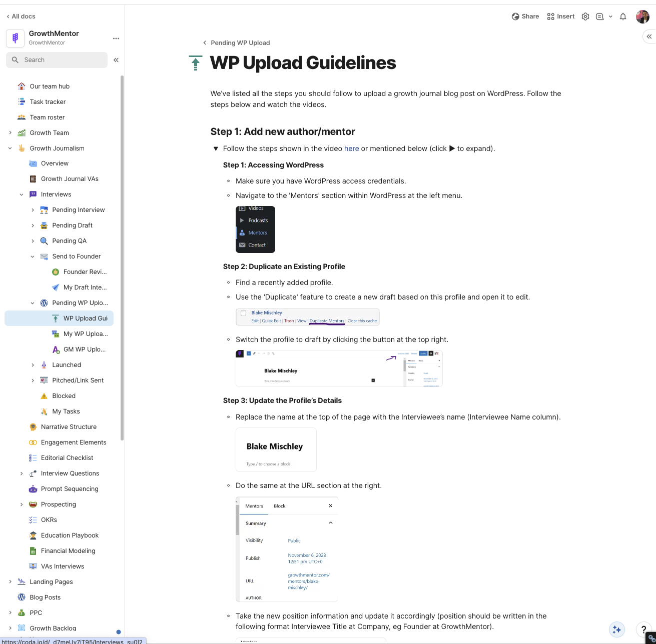The image size is (656, 644).
Task: Expand the Landing Pages section
Action: click(10, 582)
